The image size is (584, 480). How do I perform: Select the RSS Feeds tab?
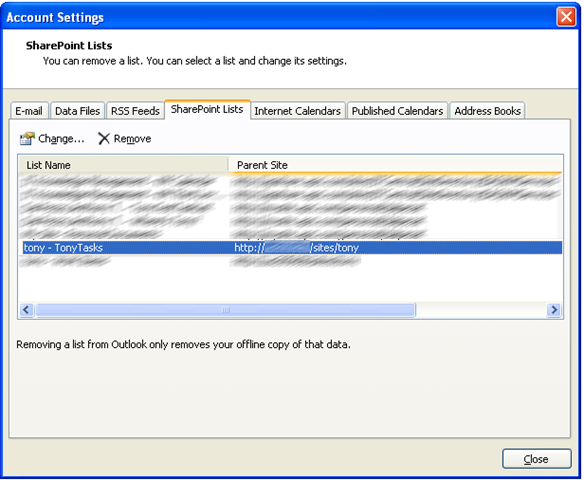pyautogui.click(x=135, y=111)
